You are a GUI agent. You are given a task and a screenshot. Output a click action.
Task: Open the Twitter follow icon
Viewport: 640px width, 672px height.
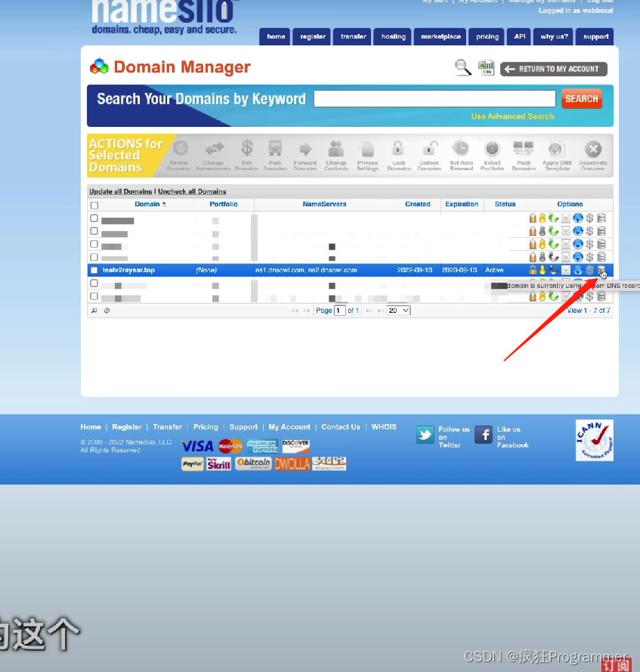425,435
